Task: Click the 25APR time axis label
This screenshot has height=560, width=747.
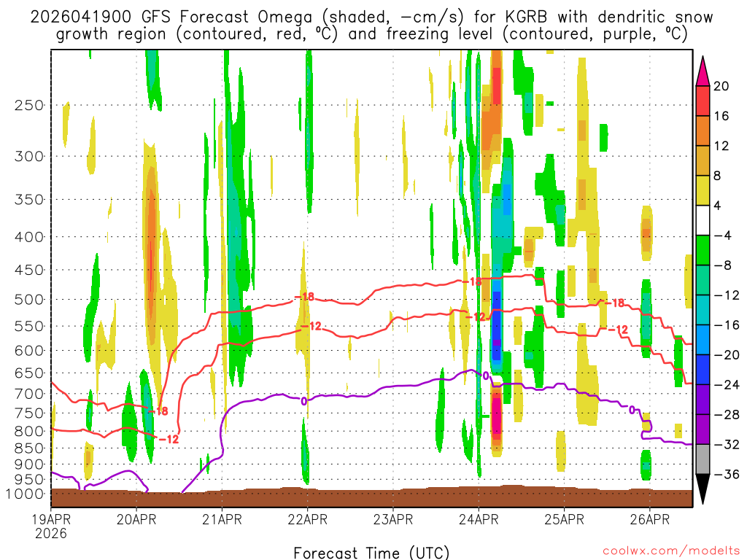Action: [564, 519]
